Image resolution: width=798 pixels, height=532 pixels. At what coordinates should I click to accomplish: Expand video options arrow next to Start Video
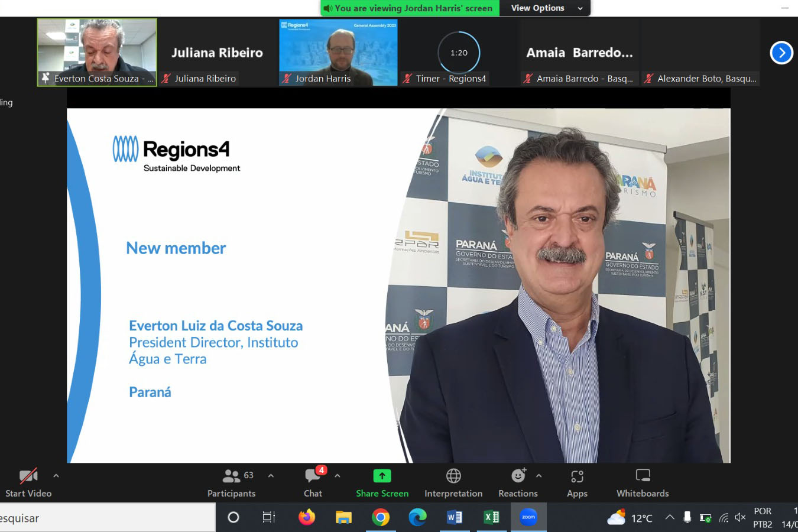point(56,475)
